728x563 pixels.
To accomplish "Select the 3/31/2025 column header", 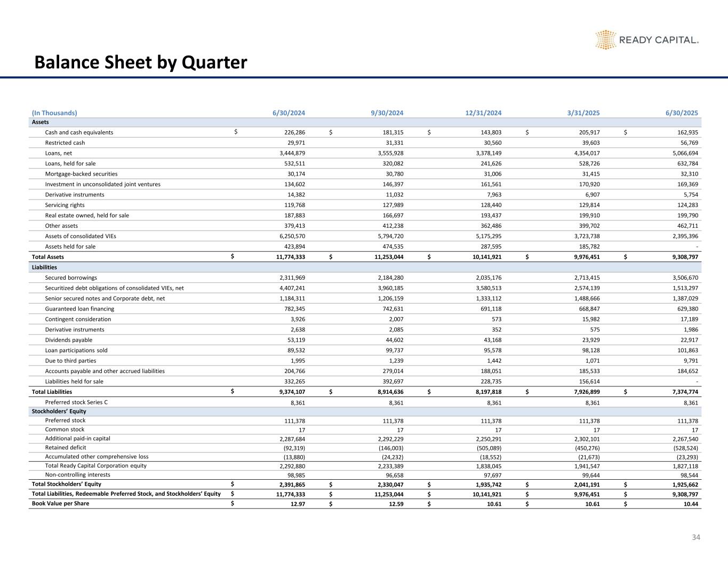I will (x=583, y=113).
